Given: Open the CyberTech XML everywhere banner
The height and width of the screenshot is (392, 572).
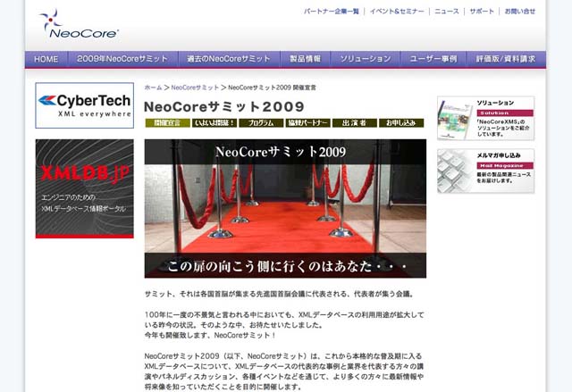Looking at the screenshot, I should pyautogui.click(x=85, y=105).
